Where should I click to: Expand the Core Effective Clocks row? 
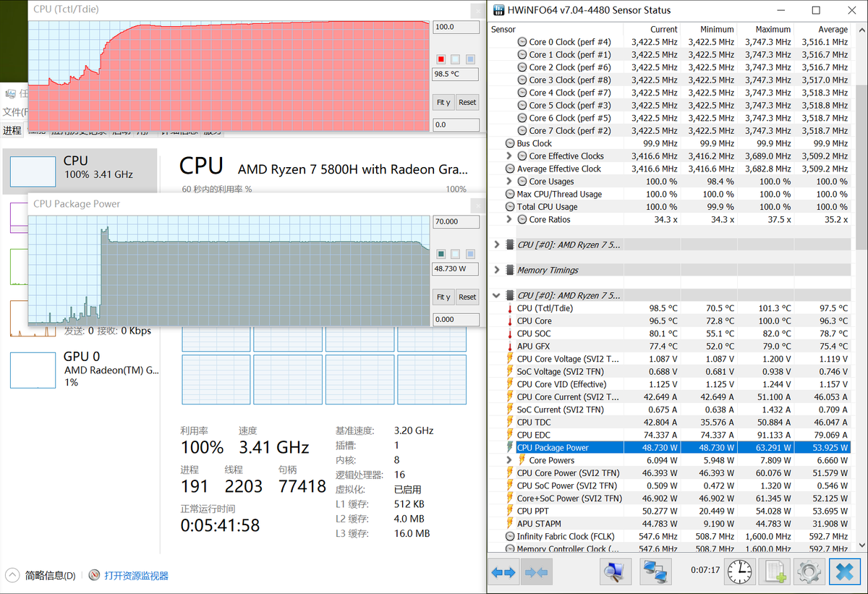coord(509,156)
